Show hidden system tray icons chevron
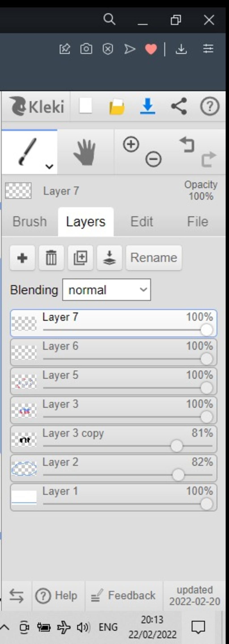The height and width of the screenshot is (644, 229). point(5,627)
